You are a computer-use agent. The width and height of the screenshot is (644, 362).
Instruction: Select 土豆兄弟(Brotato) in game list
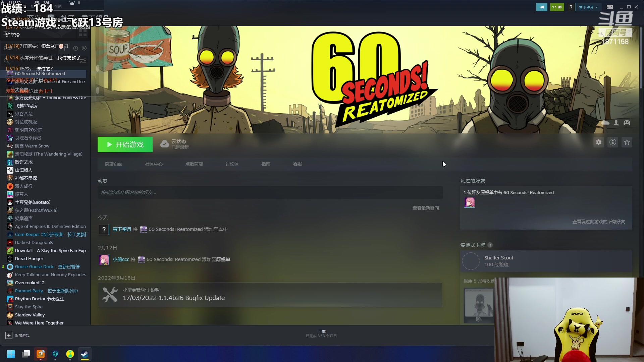click(x=33, y=202)
